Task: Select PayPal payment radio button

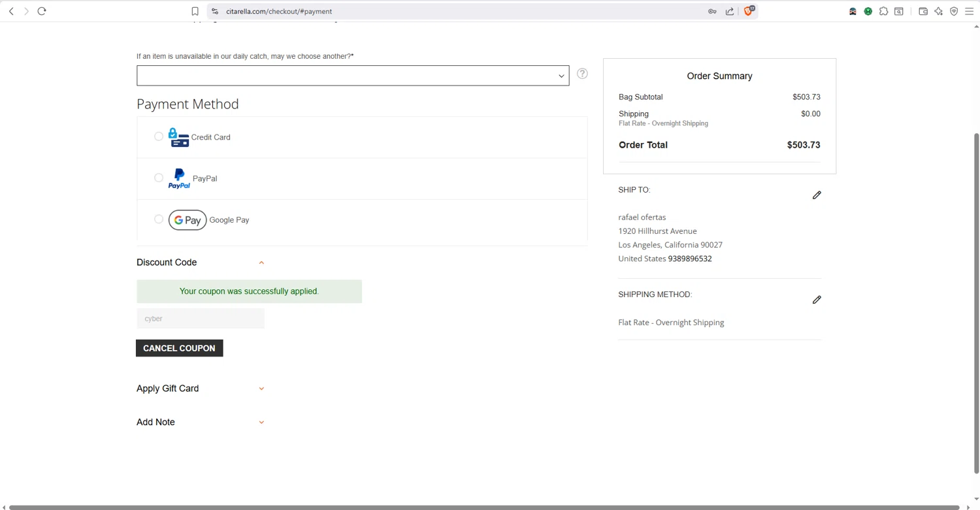Action: [159, 178]
